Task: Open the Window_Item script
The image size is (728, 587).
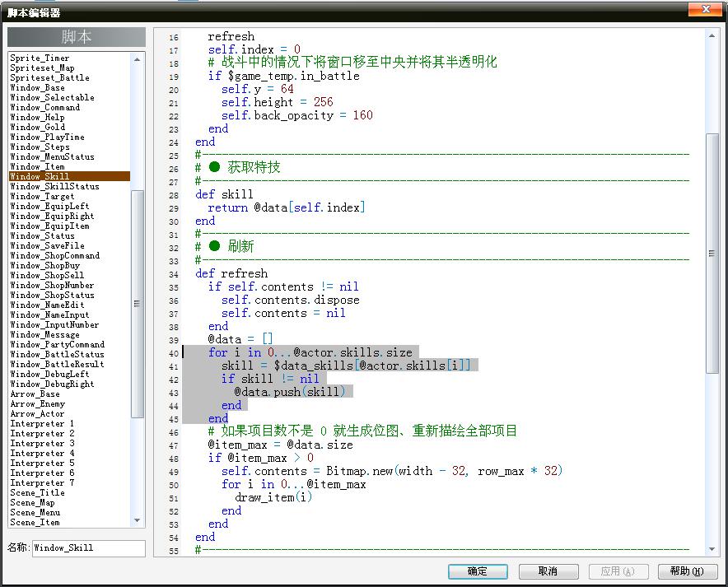Action: pyautogui.click(x=37, y=166)
